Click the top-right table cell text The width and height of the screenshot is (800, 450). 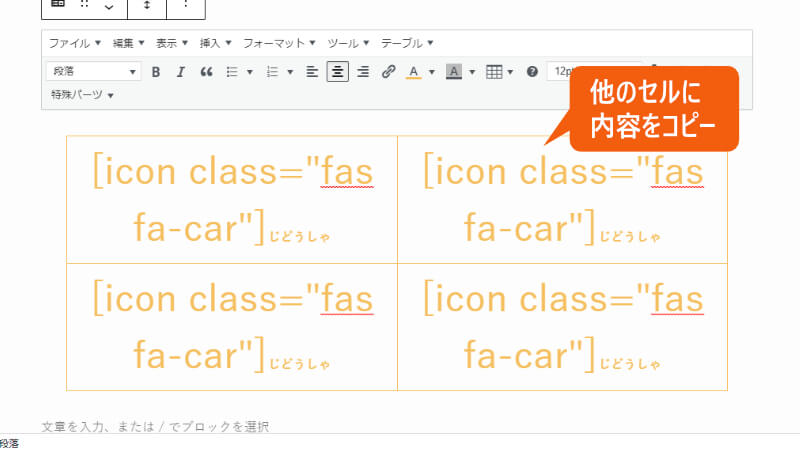tap(563, 199)
